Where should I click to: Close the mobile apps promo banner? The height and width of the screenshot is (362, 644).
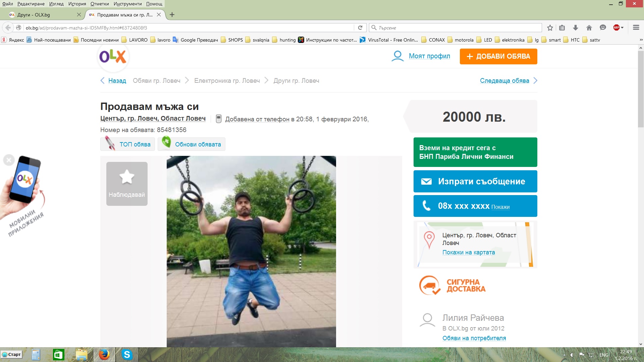click(9, 160)
